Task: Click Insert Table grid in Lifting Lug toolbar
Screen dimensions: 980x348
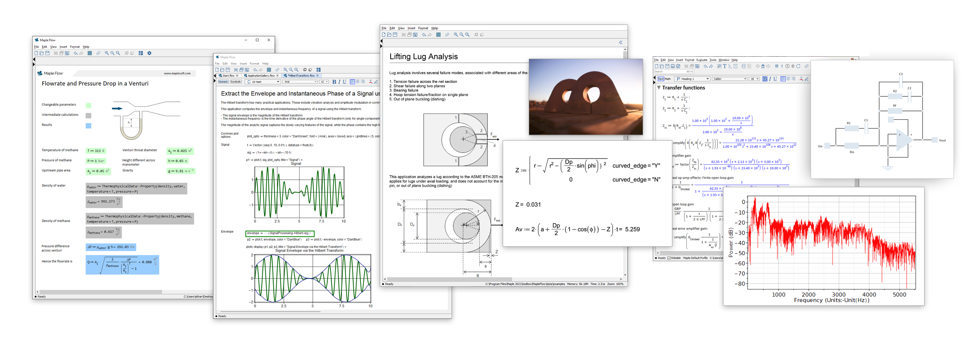Action: click(x=438, y=35)
